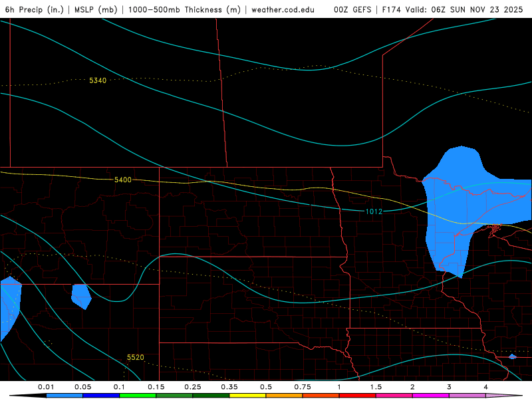This screenshot has width=532, height=399.
Task: Select the 1012 isobar pressure label
Action: [x=374, y=211]
